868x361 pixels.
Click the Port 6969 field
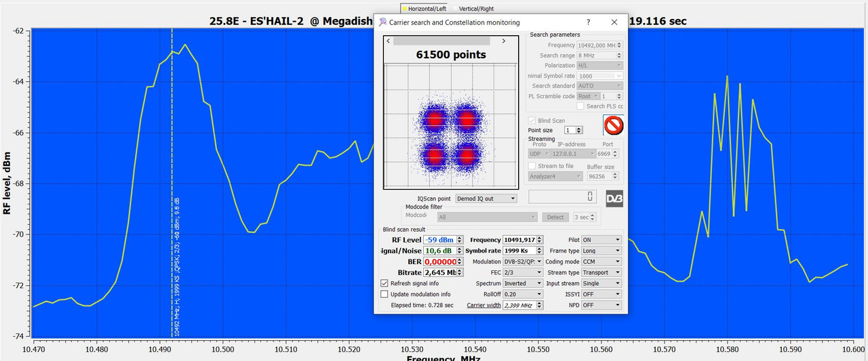tap(608, 154)
